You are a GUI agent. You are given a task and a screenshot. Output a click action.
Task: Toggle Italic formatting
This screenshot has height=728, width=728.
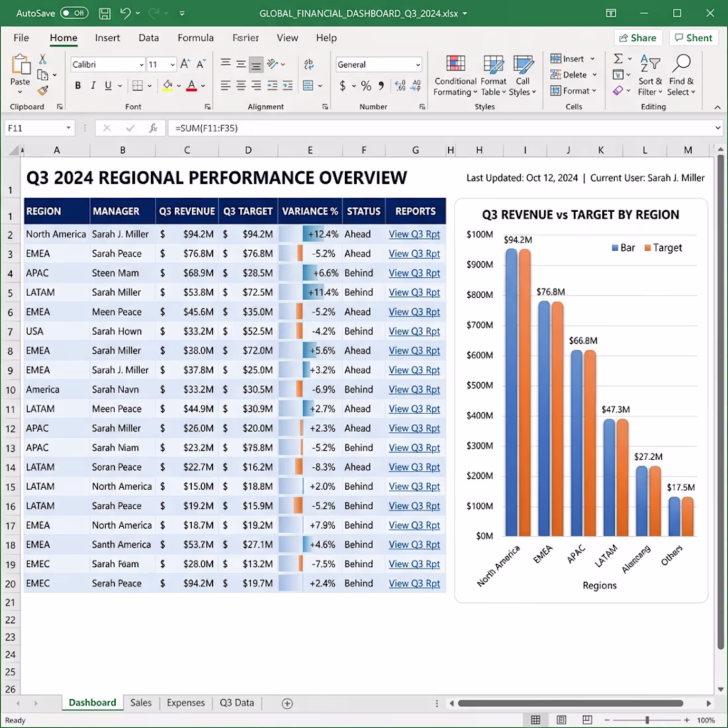tap(93, 85)
